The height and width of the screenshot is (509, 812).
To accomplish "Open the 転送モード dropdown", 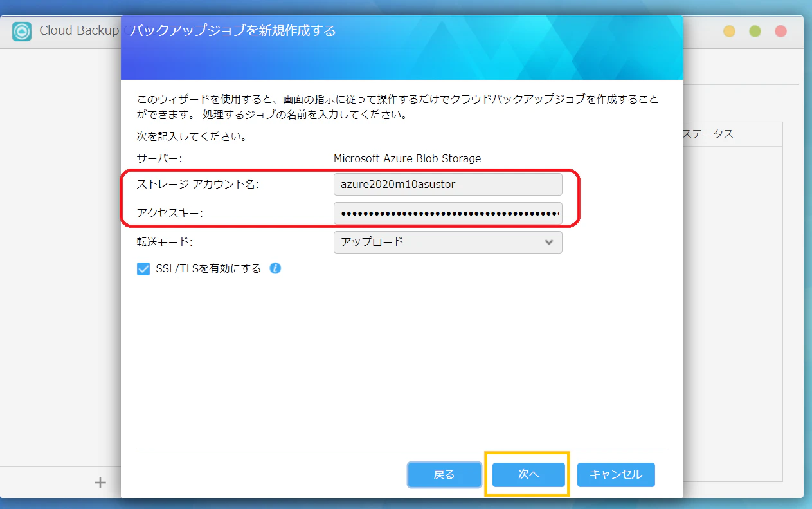I will pyautogui.click(x=447, y=243).
